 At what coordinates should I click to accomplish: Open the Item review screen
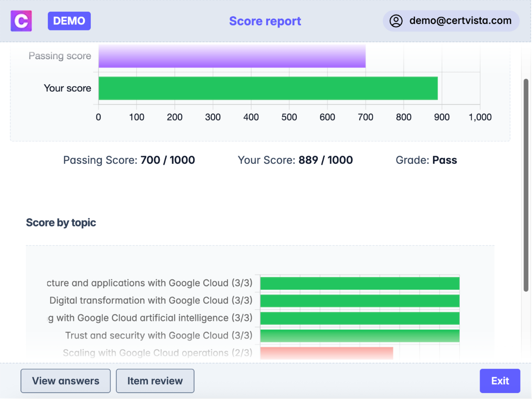click(x=155, y=381)
